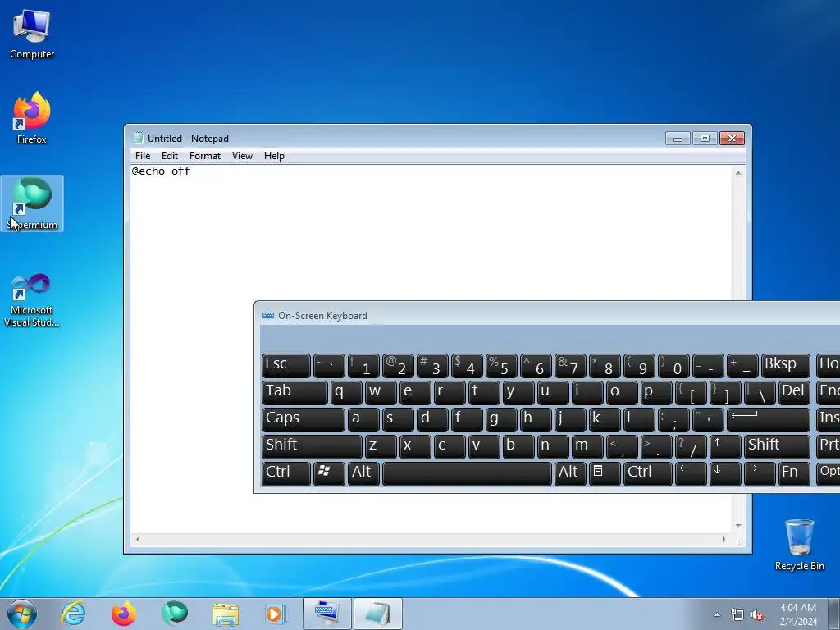Open the Windows Start menu orb
This screenshot has height=630, width=840.
click(x=22, y=614)
